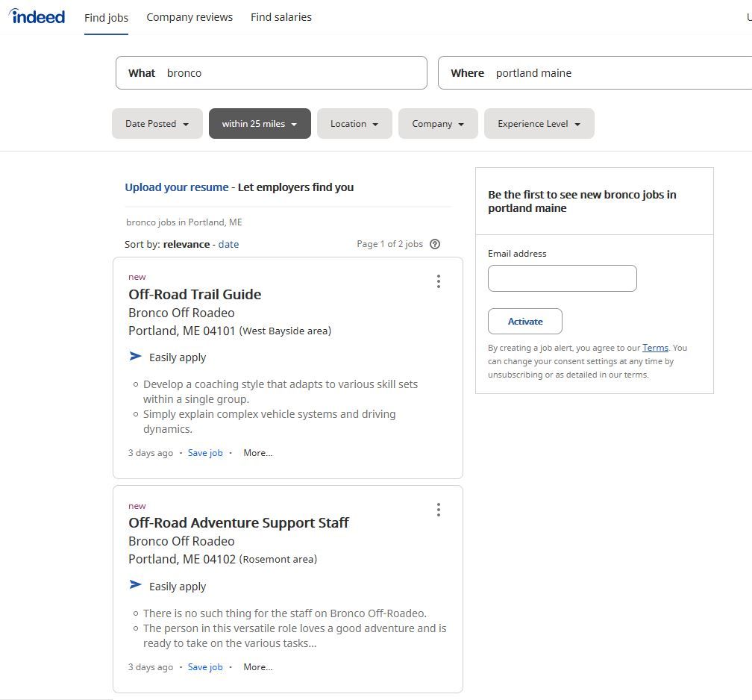The image size is (752, 700).
Task: Open the Terms link in the job alert box
Action: 655,348
